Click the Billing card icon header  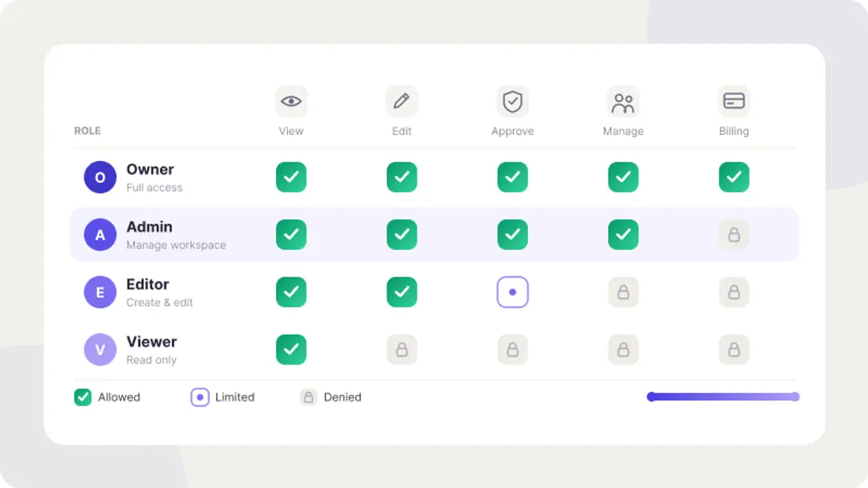[x=734, y=101]
